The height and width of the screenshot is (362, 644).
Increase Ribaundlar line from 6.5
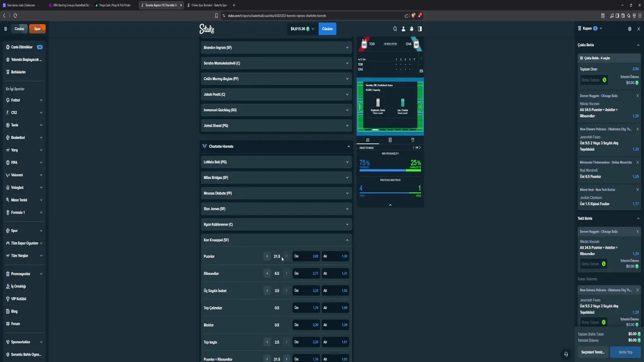coord(287,274)
